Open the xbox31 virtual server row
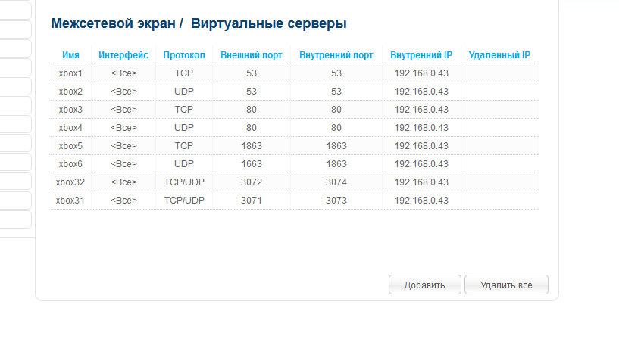The width and height of the screenshot is (619, 364). click(x=295, y=201)
